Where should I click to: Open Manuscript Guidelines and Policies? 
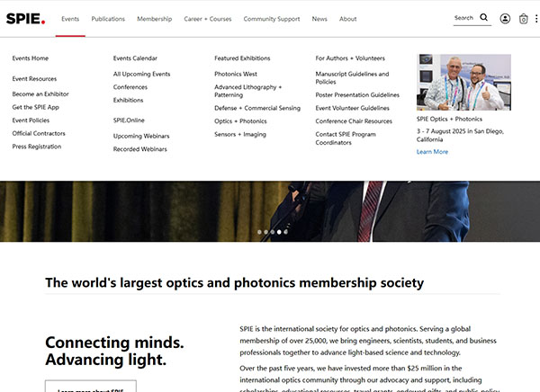[x=352, y=78]
